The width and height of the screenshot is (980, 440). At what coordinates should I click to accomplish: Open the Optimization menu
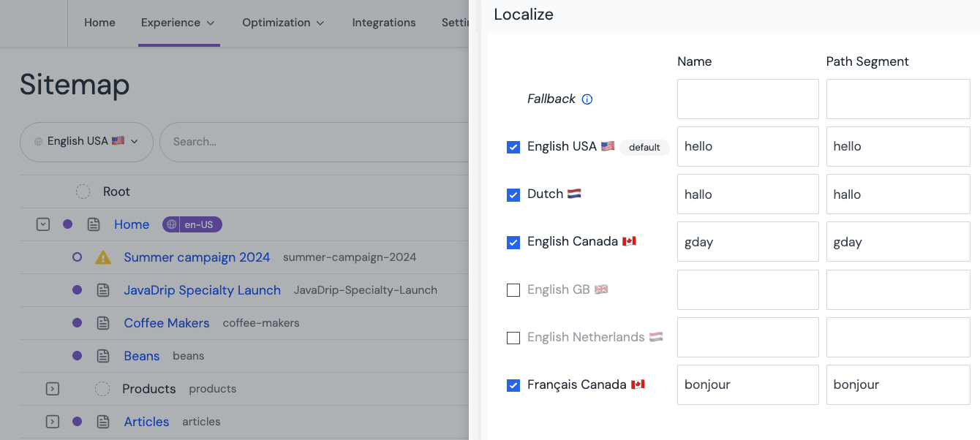click(x=283, y=23)
